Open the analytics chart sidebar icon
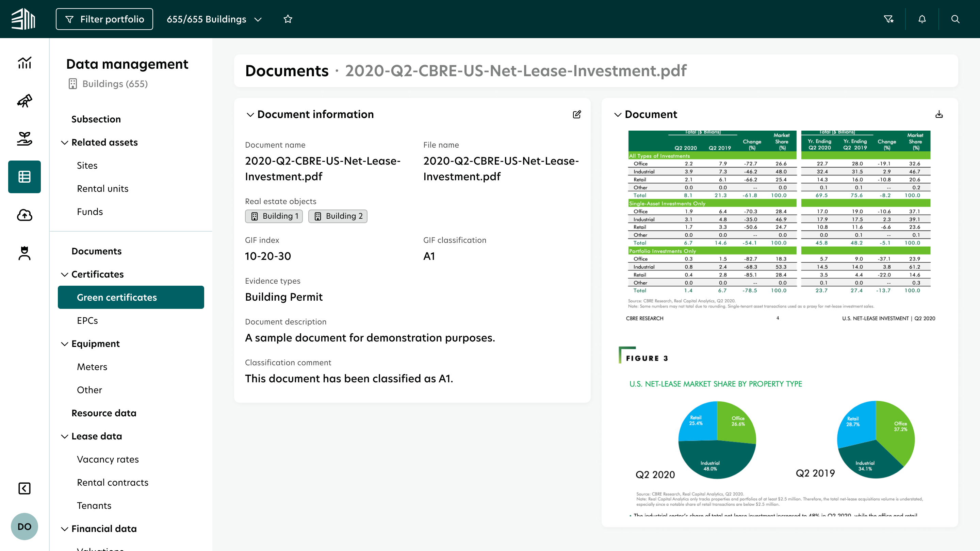 [x=24, y=63]
